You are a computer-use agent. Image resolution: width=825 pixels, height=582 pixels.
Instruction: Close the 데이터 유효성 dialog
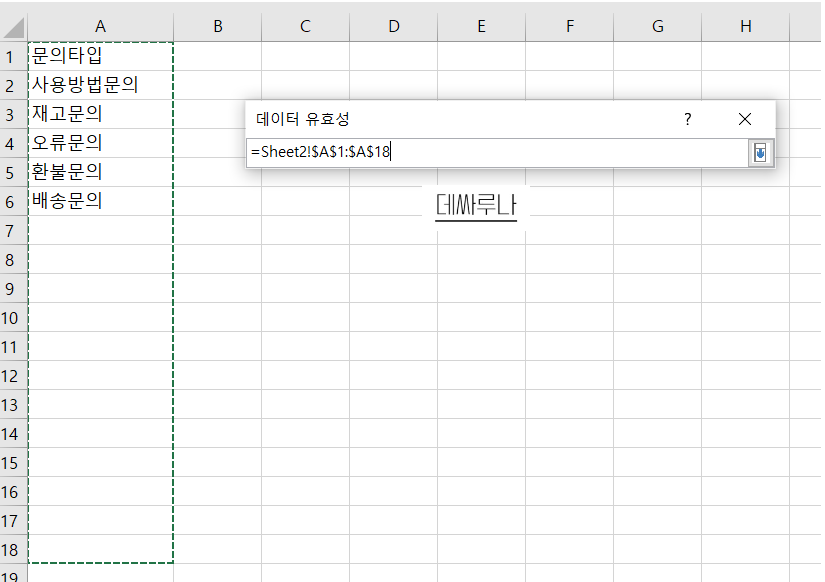pyautogui.click(x=744, y=118)
